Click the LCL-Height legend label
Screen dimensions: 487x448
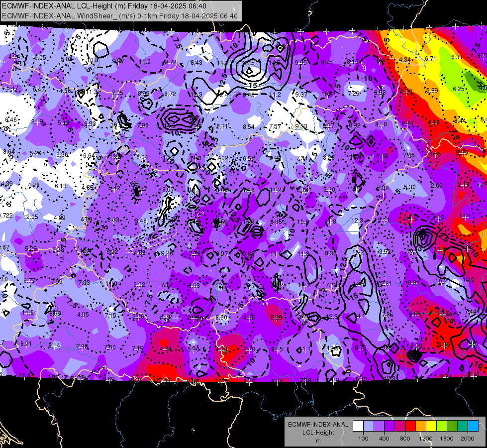(318, 433)
